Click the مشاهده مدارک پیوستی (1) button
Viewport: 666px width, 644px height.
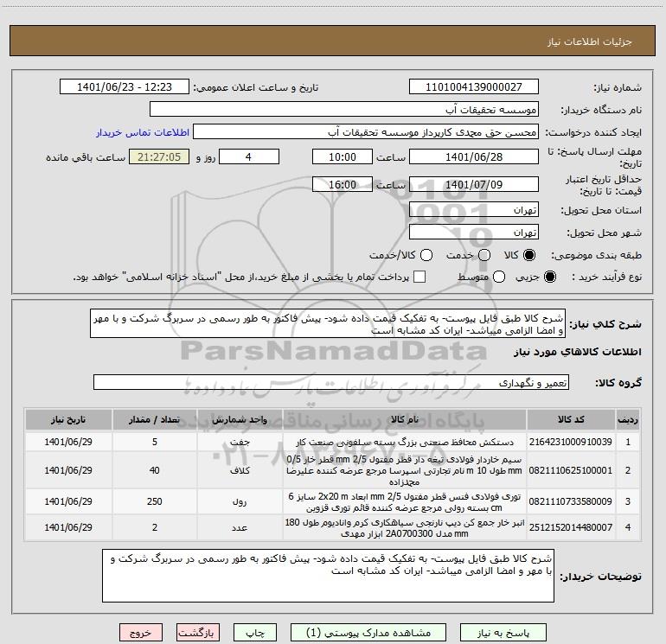pos(368,633)
